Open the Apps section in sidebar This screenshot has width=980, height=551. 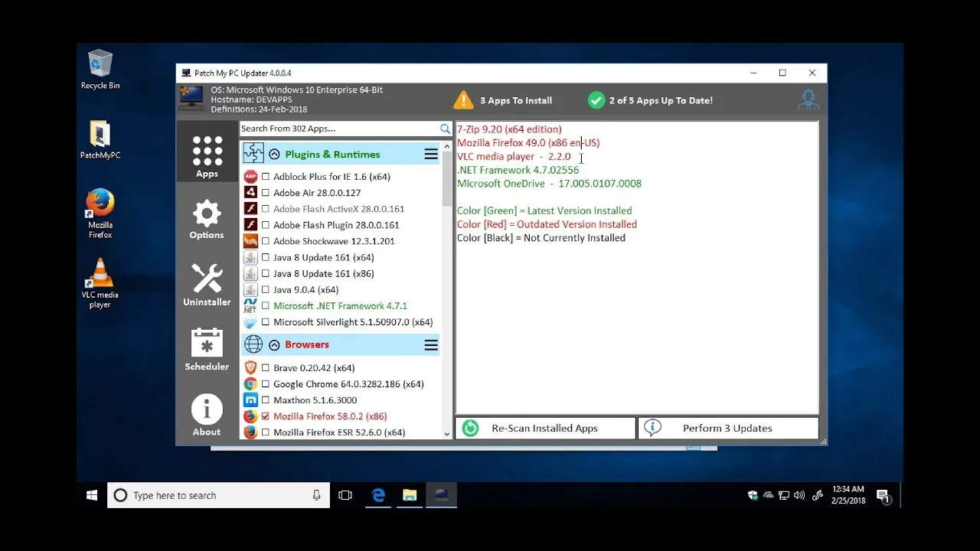pos(207,157)
